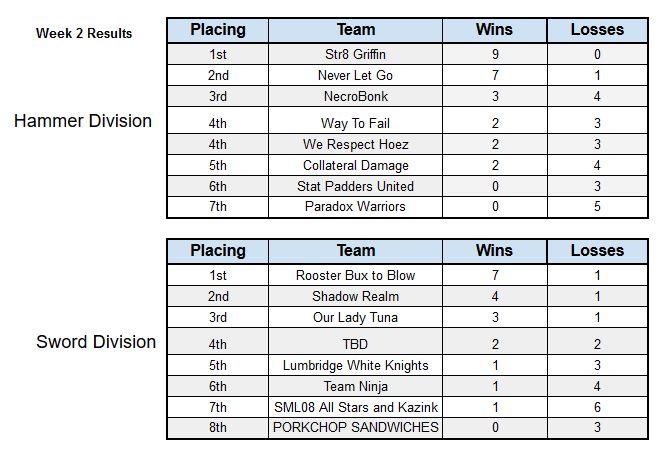Click the Our Lady Tuna cell
The width and height of the screenshot is (666, 459).
pyautogui.click(x=356, y=317)
